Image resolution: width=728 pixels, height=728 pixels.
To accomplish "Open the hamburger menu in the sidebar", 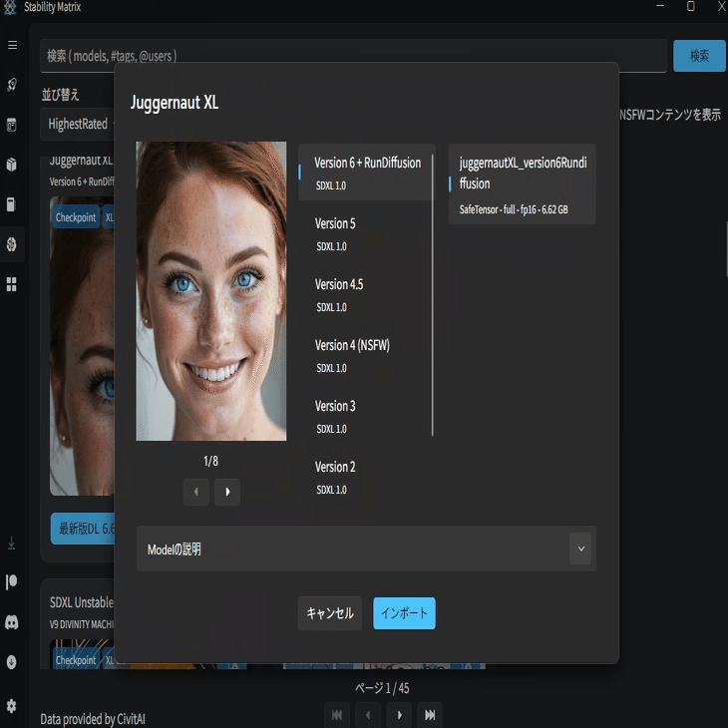I will 13,45.
